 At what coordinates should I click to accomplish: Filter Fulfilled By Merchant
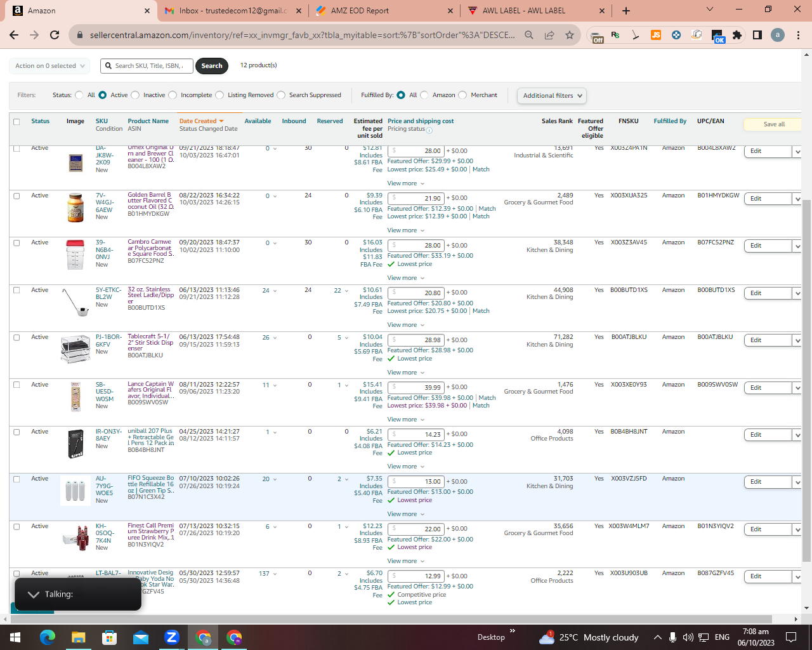(x=462, y=95)
